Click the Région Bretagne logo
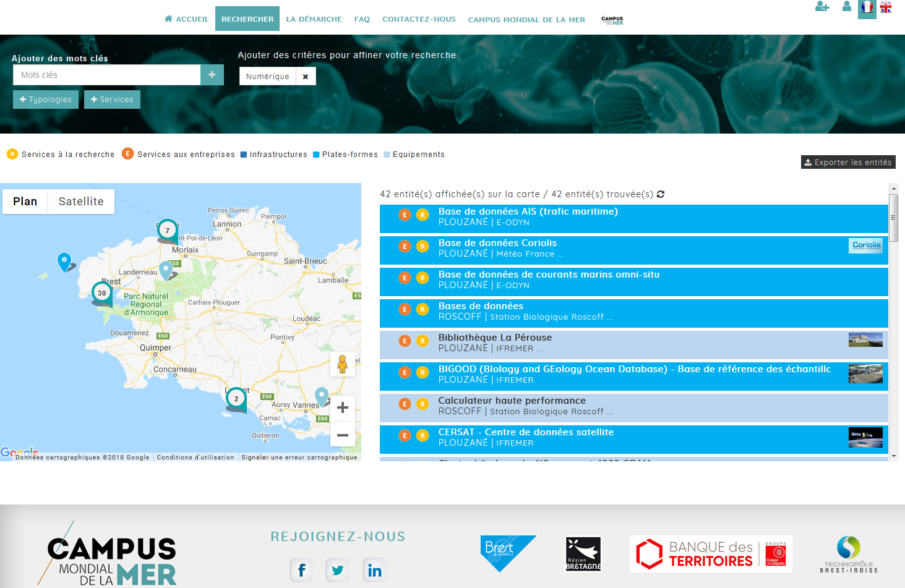The image size is (905, 588). [x=583, y=553]
